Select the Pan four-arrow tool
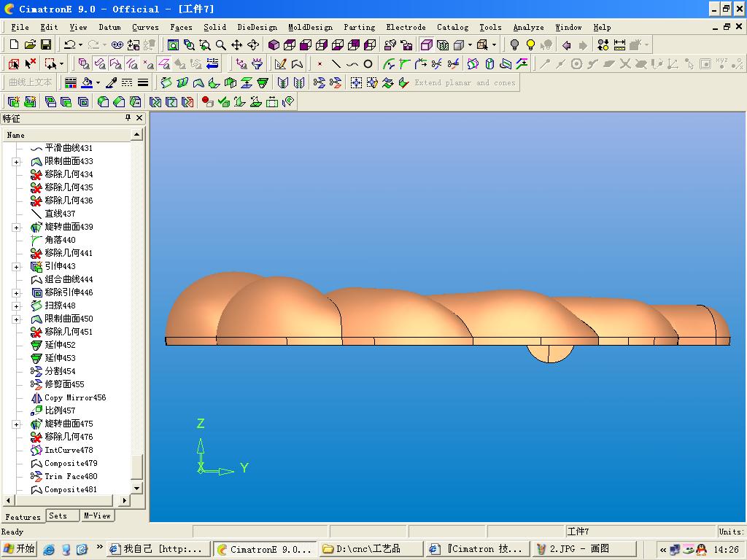The image size is (747, 560). pyautogui.click(x=237, y=44)
